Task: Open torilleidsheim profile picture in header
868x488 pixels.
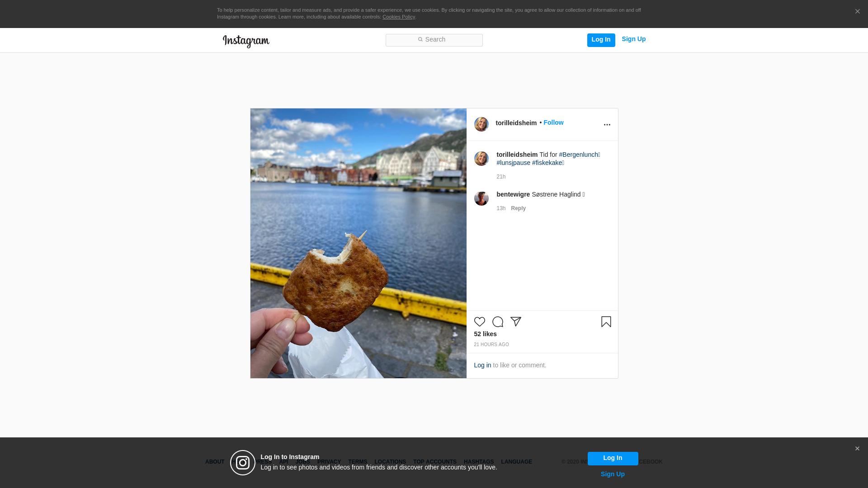Action: (x=481, y=124)
